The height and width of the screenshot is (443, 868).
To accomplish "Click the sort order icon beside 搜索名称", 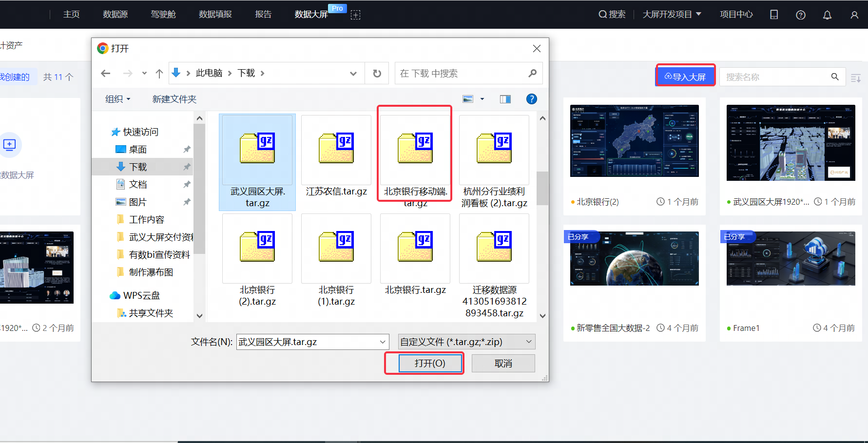I will tap(856, 77).
